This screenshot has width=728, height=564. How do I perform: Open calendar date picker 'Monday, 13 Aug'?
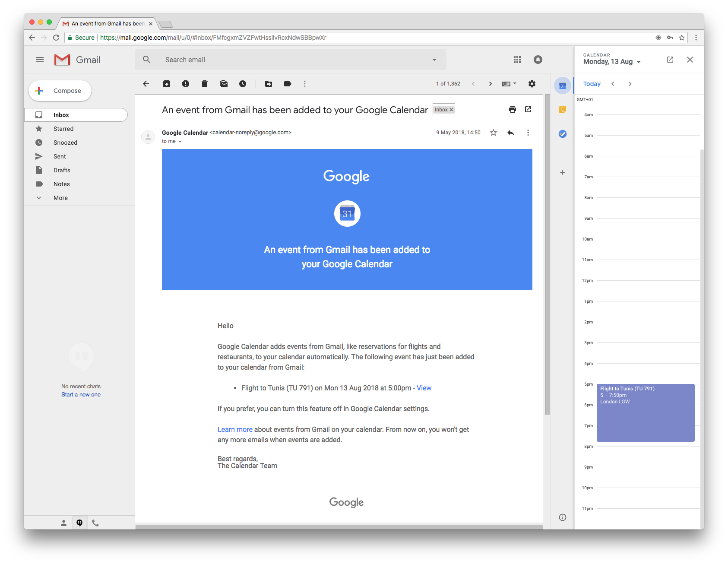coord(612,62)
